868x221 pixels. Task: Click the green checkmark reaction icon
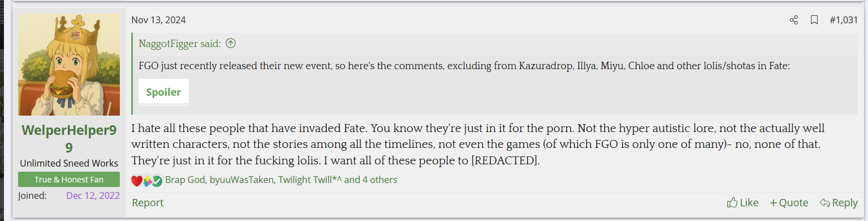click(x=157, y=181)
